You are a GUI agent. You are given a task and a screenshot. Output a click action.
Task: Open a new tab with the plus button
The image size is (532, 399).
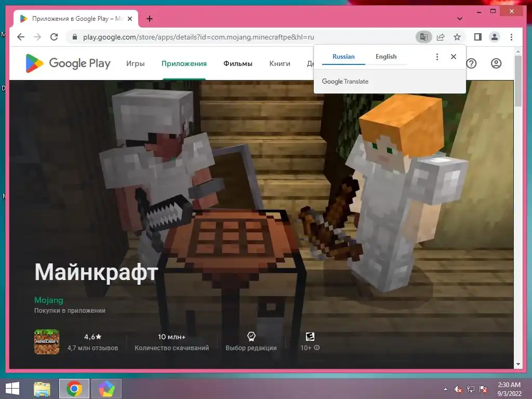tap(149, 19)
